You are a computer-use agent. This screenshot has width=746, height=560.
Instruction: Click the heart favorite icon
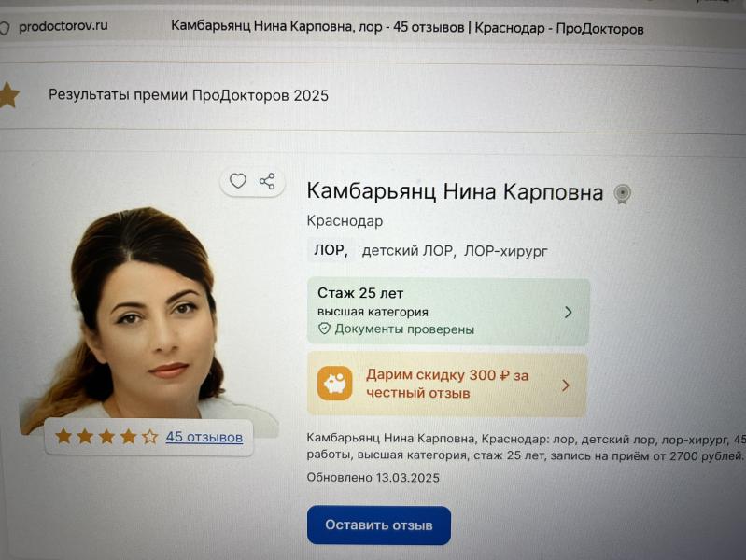tap(238, 181)
